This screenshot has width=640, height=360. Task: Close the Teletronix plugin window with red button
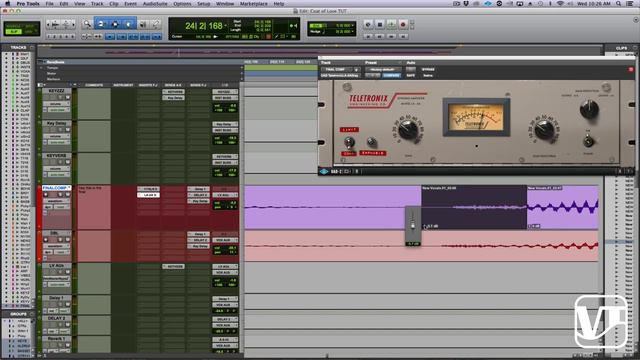(631, 69)
